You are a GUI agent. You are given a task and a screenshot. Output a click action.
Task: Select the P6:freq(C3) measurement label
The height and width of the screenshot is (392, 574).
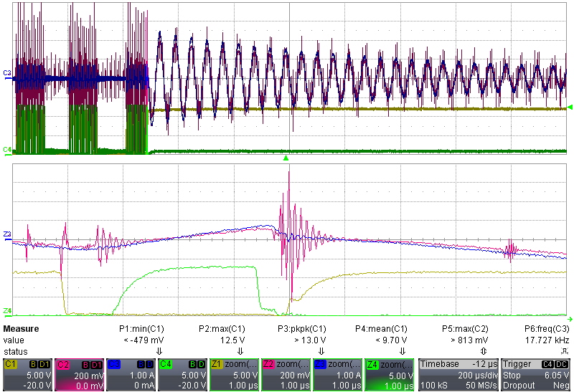pyautogui.click(x=547, y=329)
